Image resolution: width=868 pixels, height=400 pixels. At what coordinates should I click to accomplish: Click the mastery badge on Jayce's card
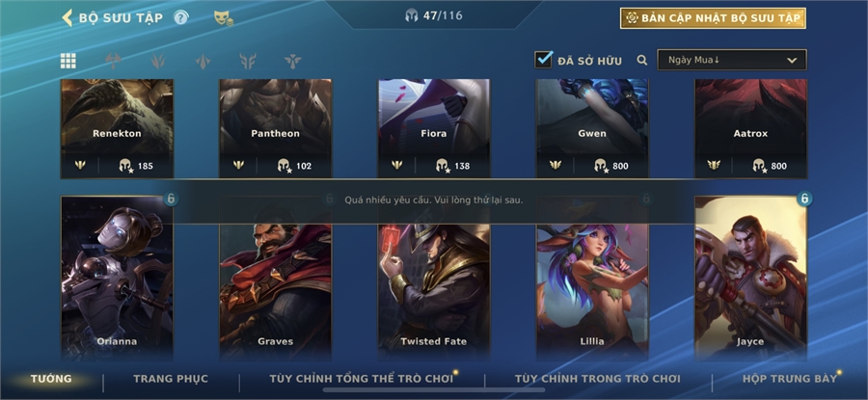804,198
